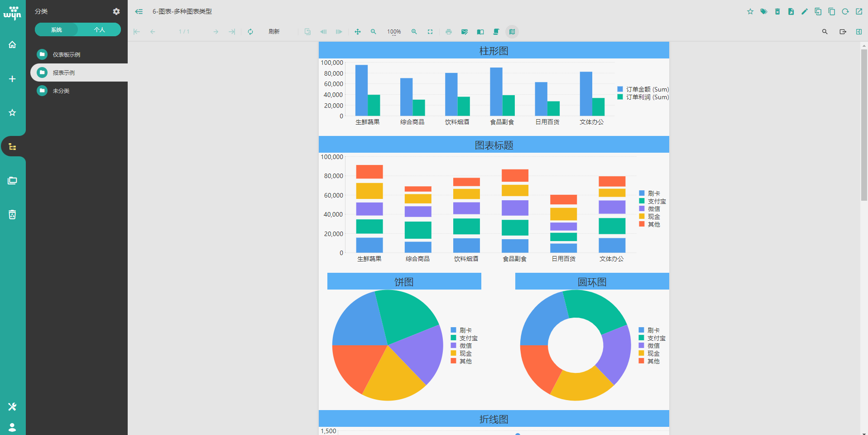Viewport: 868px width, 435px height.
Task: Search within the report viewer
Action: point(825,32)
